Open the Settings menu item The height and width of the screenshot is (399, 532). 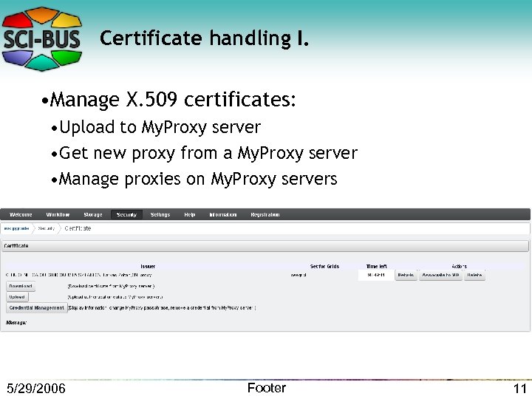click(160, 214)
